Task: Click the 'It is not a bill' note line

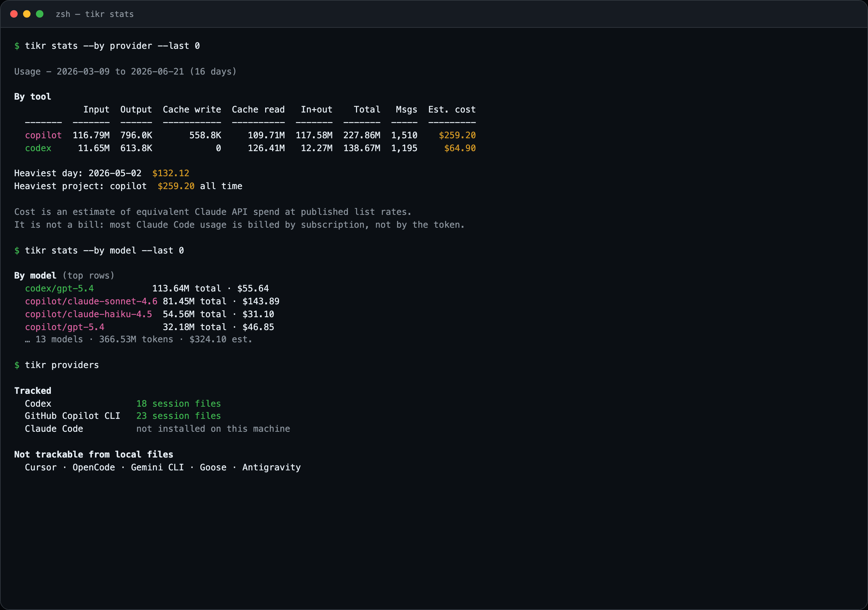Action: pyautogui.click(x=239, y=225)
